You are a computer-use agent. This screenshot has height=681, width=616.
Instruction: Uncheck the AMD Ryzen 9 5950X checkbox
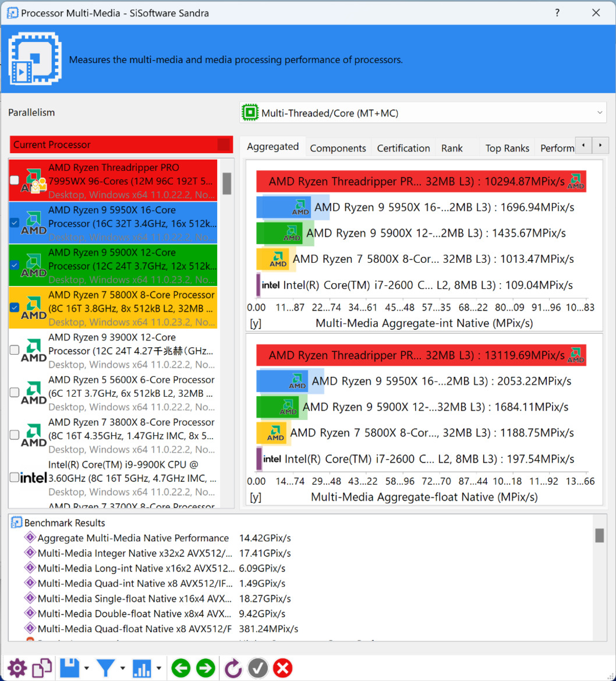pyautogui.click(x=15, y=223)
